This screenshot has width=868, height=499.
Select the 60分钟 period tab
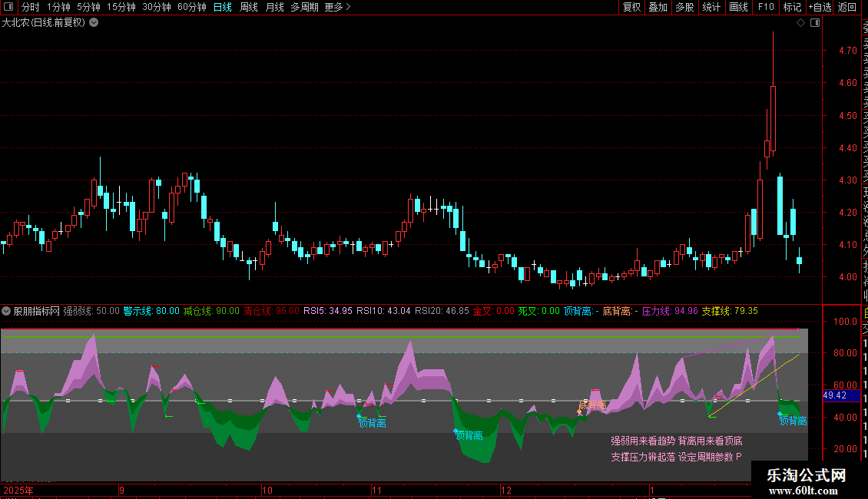tap(192, 7)
